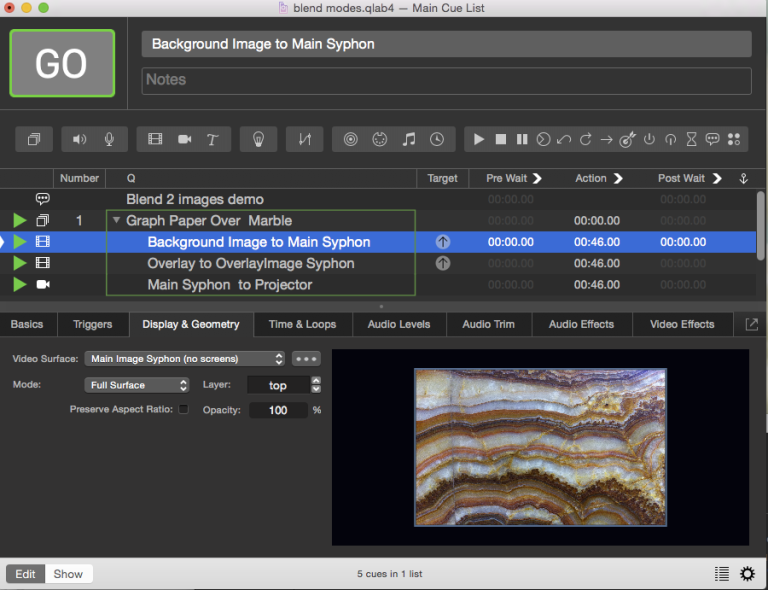Open the Video Effects tab
Screen dimensions: 768x590
[682, 324]
